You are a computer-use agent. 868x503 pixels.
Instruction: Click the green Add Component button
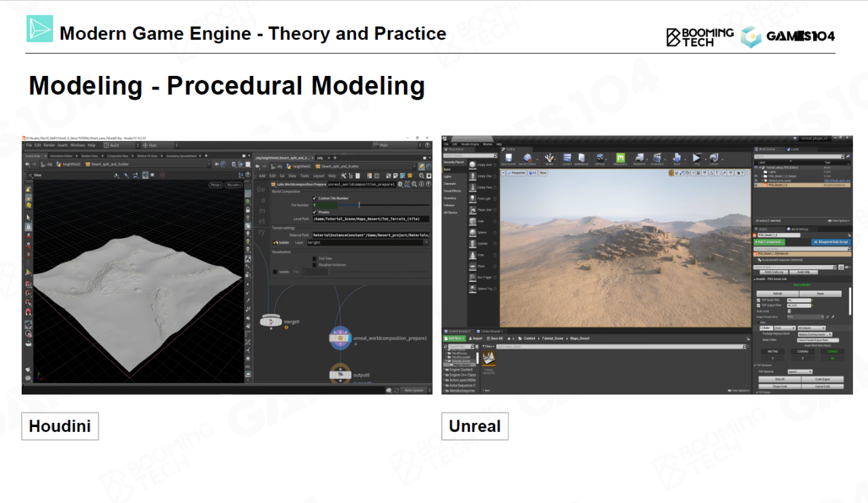pos(769,242)
